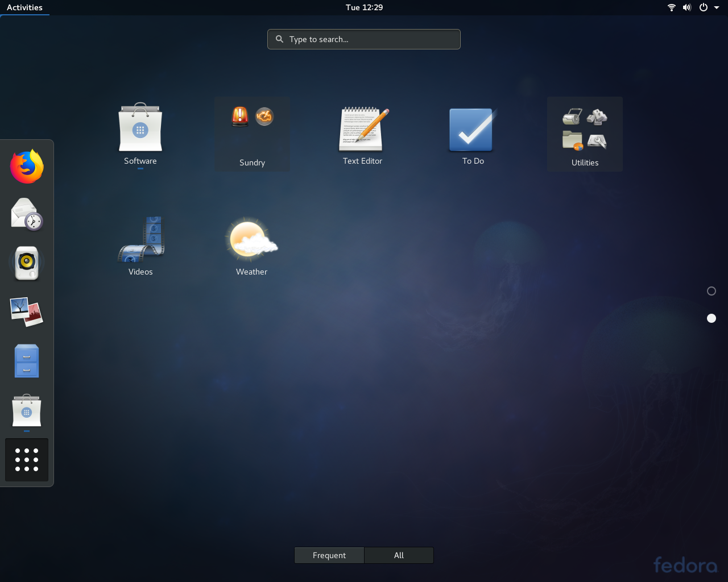Open Files cabinet icon in dash
Screen dimensions: 728x582
pyautogui.click(x=27, y=361)
